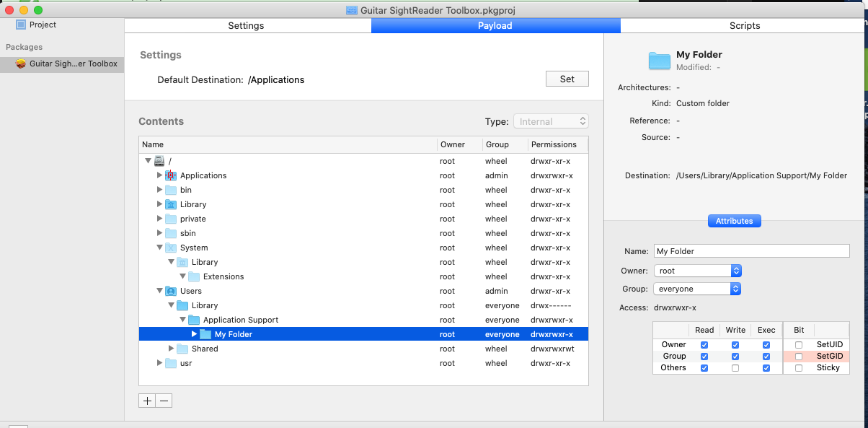Expand the Shared folder triangle
The image size is (868, 428).
(x=172, y=349)
